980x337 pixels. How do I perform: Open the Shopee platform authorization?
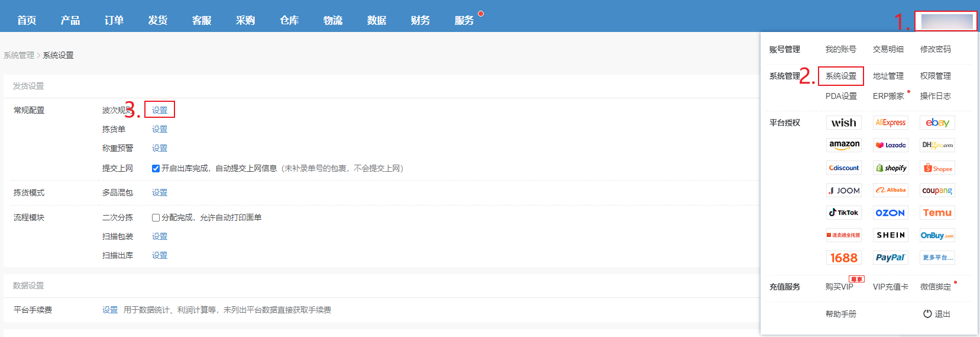(x=937, y=168)
